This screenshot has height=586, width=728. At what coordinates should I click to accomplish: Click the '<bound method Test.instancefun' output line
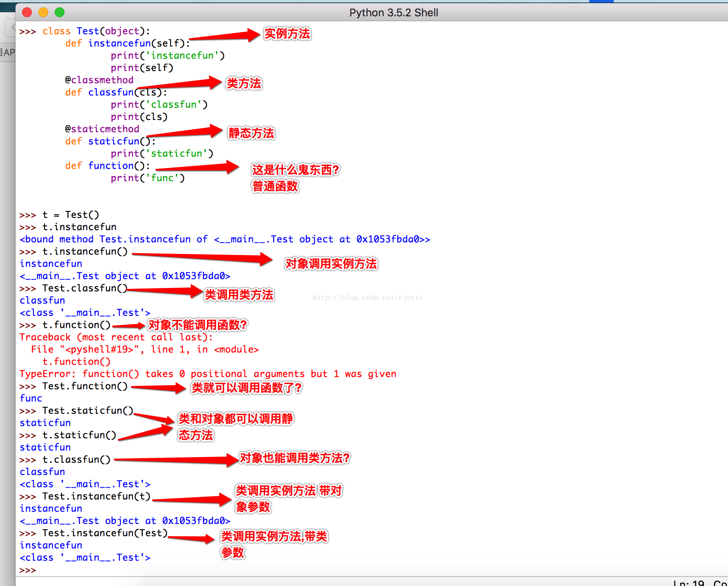pyautogui.click(x=225, y=239)
